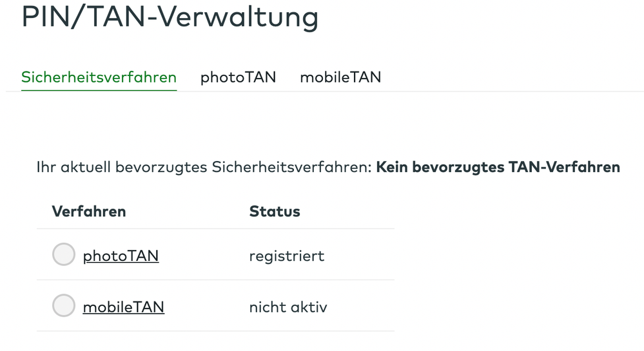Click the PIN/TAN-Verwaltung page heading
Viewport: 644px width, 351px height.
[170, 17]
